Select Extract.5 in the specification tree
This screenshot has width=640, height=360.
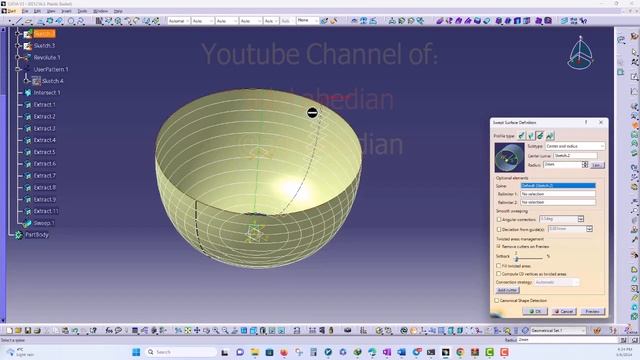(x=44, y=152)
